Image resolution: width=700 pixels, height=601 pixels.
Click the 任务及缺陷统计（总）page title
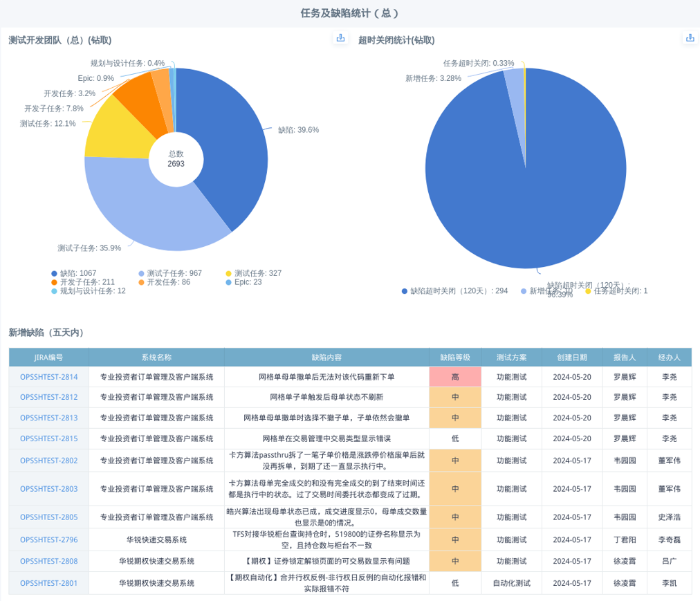point(349,13)
